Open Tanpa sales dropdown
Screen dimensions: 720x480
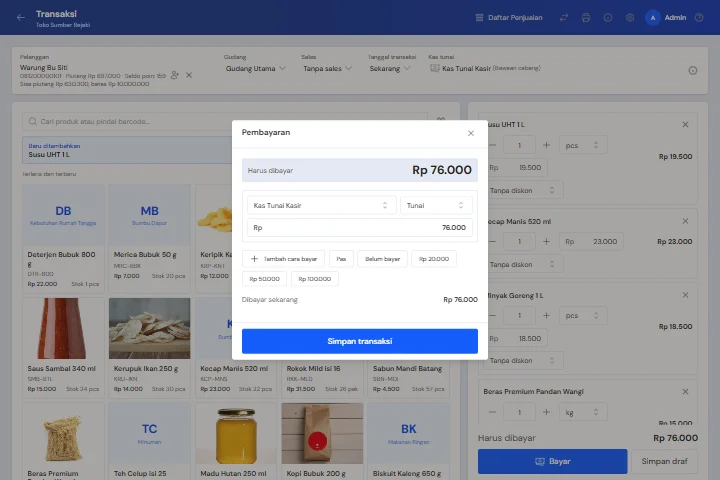[x=327, y=68]
